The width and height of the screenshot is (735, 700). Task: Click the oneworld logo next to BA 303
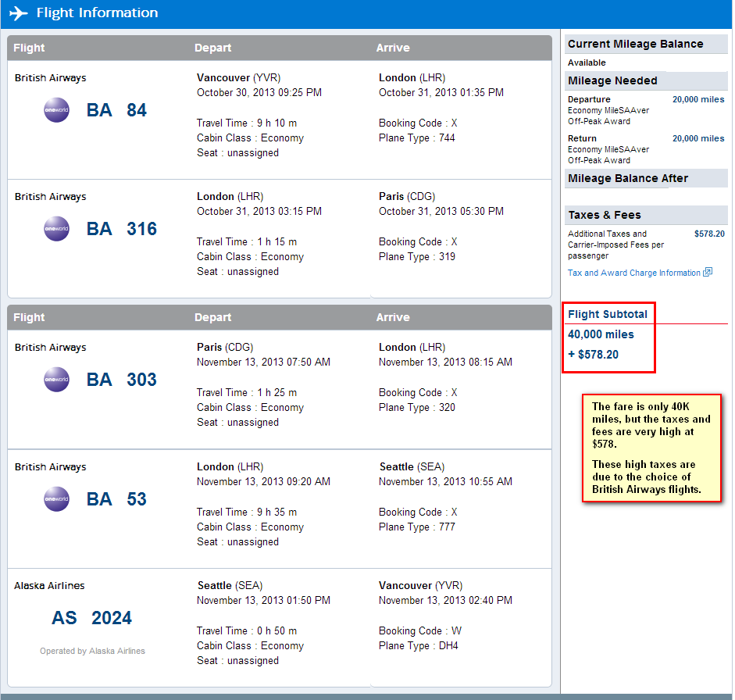pyautogui.click(x=57, y=380)
